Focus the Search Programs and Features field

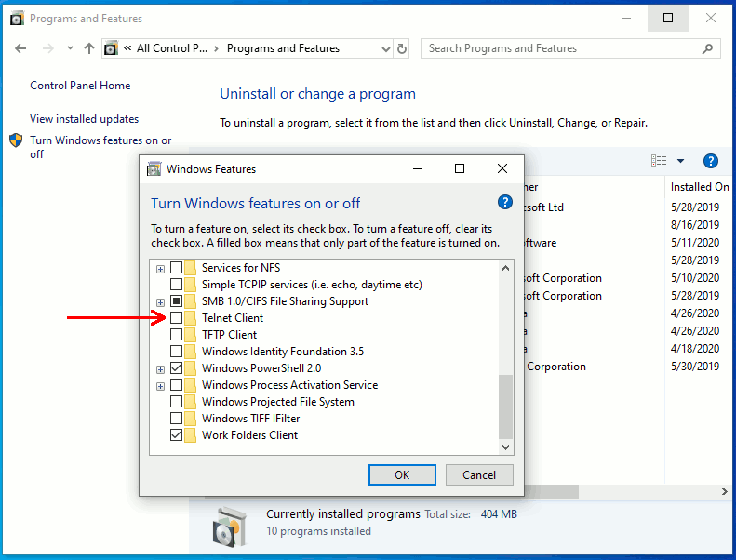coord(570,48)
